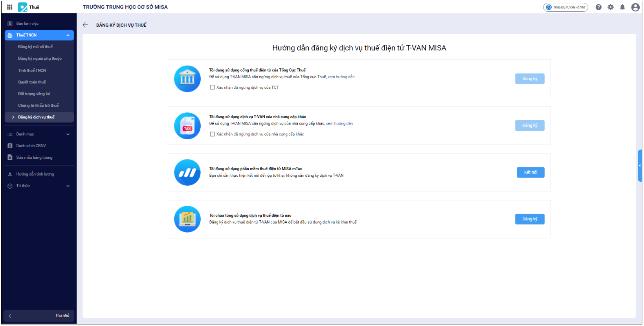This screenshot has width=644, height=326.
Task: Click Đăng ký for first-time users
Action: coord(530,219)
